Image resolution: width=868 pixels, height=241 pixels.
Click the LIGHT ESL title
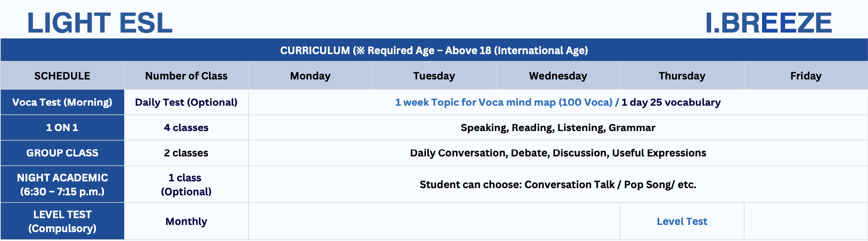[x=100, y=23]
